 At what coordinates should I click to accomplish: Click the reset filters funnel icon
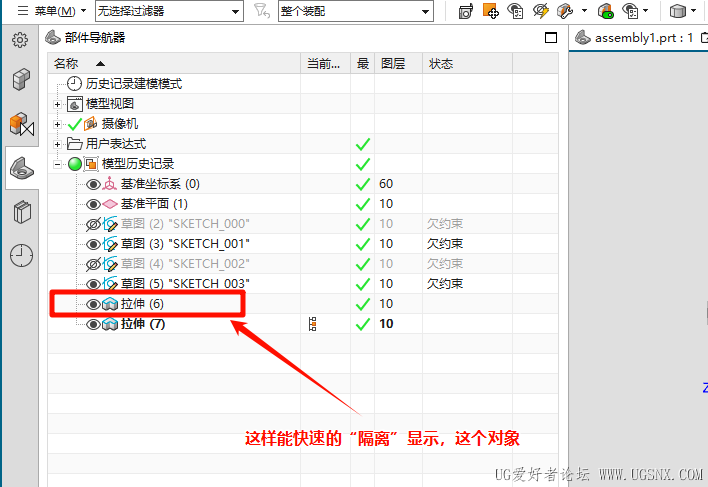[261, 10]
